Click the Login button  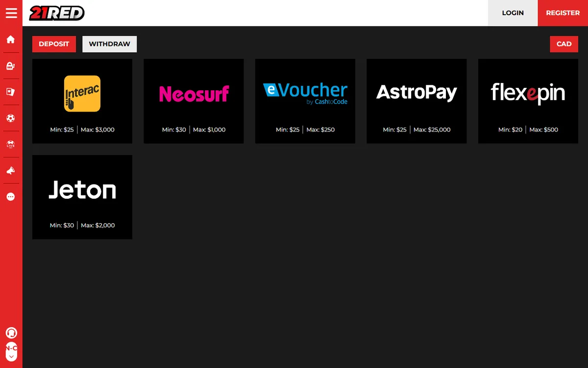(x=513, y=13)
